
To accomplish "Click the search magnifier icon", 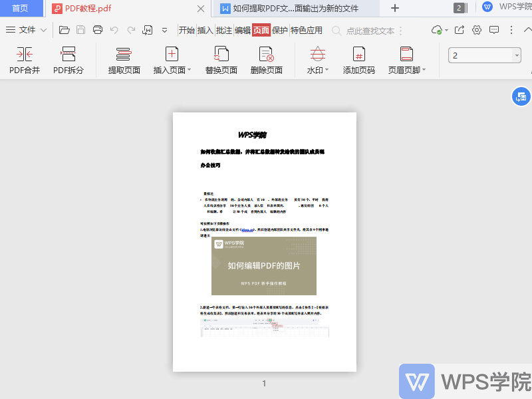I will [x=336, y=31].
